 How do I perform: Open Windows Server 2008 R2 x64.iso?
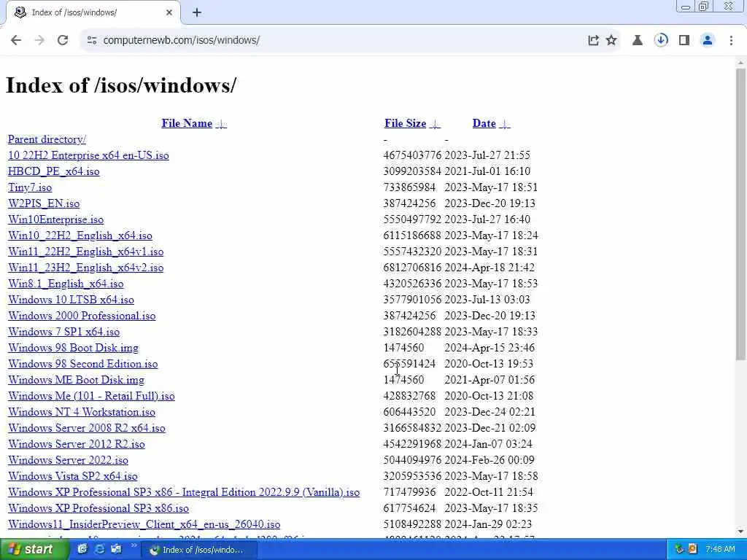coord(87,428)
